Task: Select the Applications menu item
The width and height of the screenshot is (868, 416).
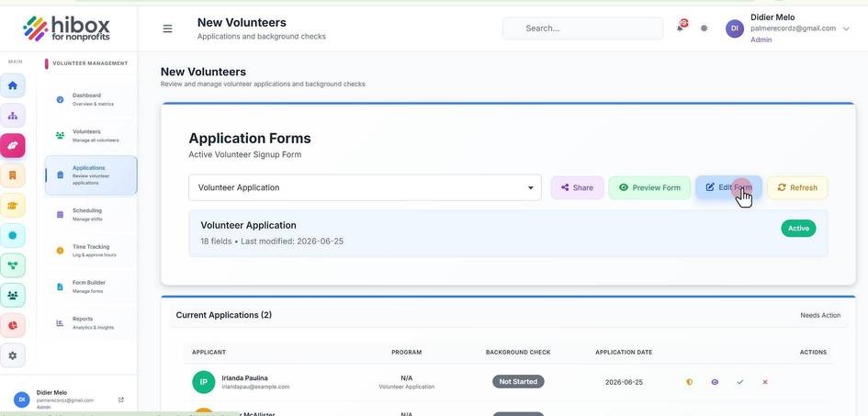Action: pyautogui.click(x=91, y=174)
